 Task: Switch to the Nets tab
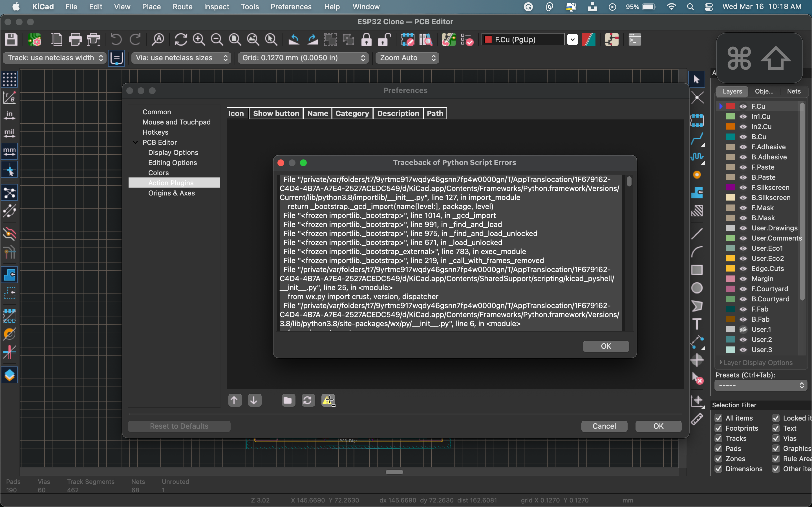(x=793, y=91)
